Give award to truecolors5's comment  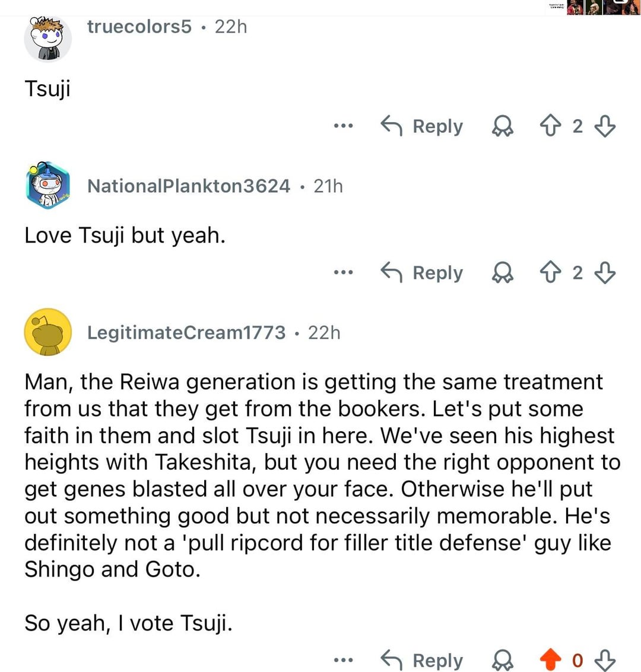pyautogui.click(x=503, y=126)
